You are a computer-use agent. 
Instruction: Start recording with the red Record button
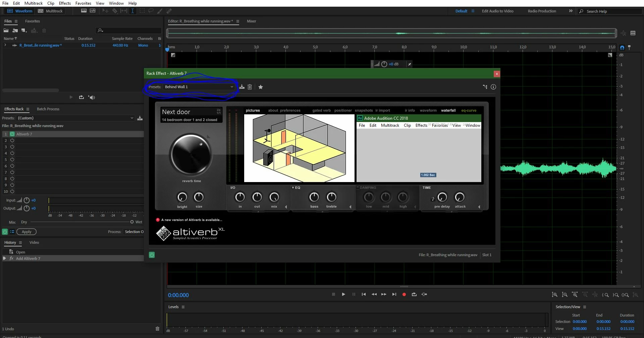click(404, 294)
